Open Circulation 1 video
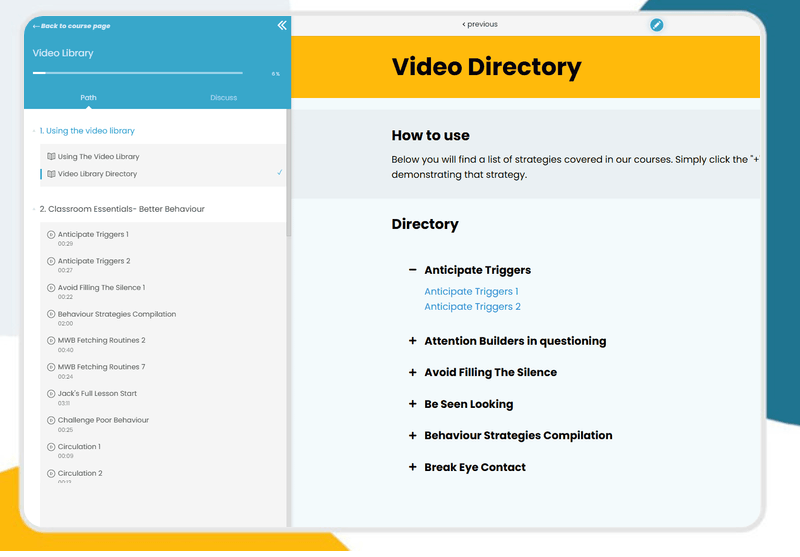 [79, 446]
